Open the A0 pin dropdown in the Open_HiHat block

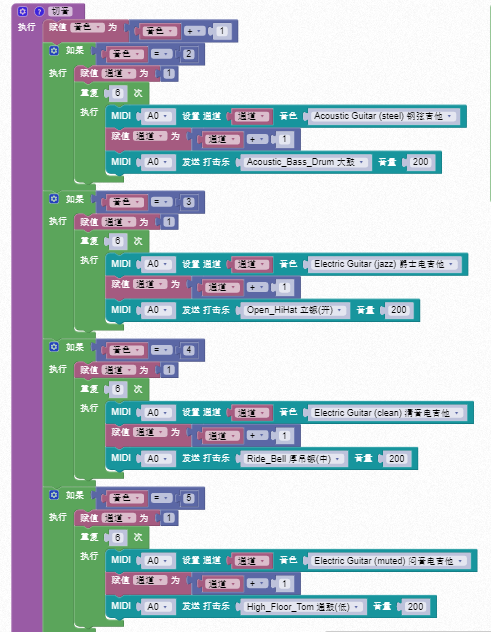(158, 310)
